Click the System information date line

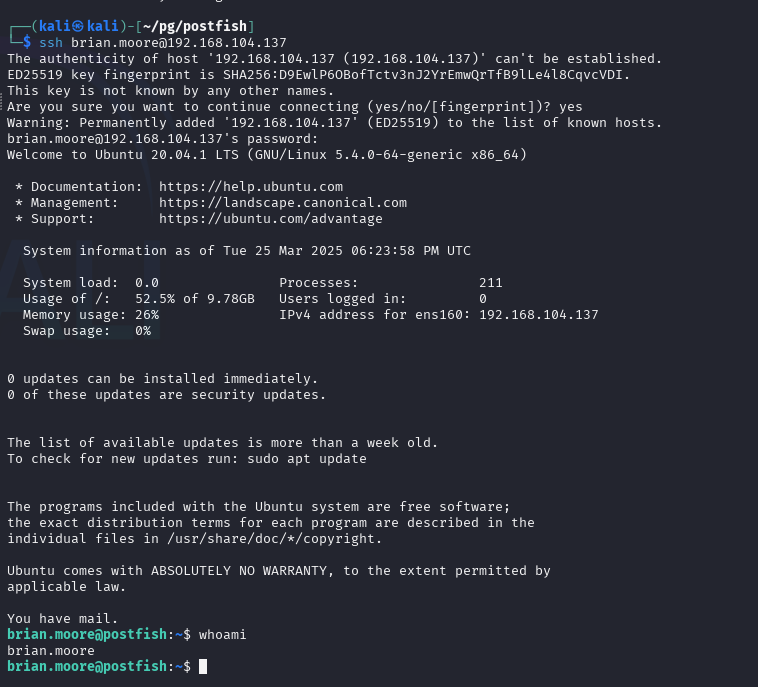pos(246,250)
